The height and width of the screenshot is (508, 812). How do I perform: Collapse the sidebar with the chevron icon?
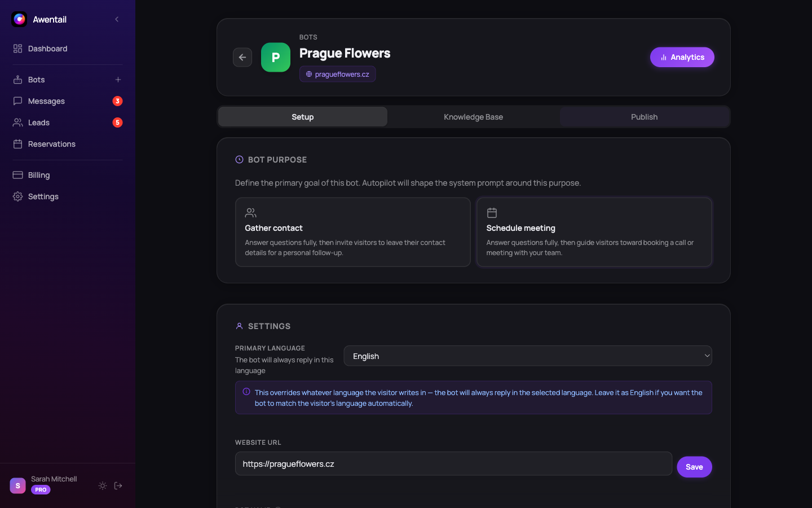(x=117, y=19)
